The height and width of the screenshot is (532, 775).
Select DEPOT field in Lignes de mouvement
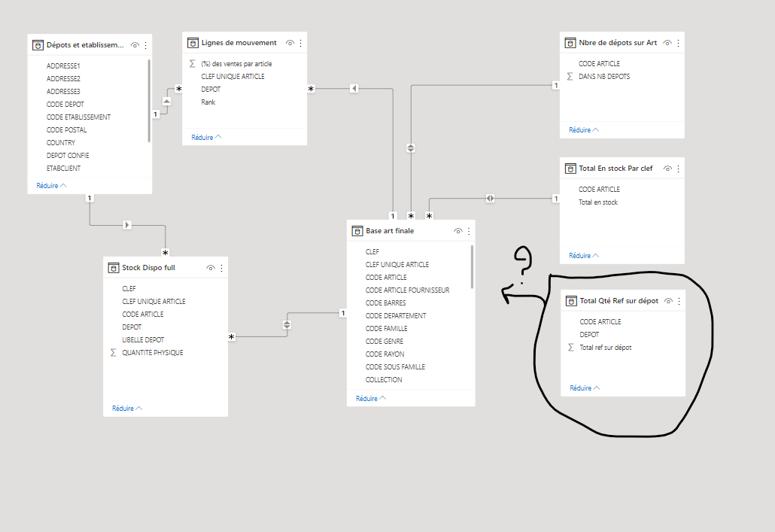click(211, 90)
